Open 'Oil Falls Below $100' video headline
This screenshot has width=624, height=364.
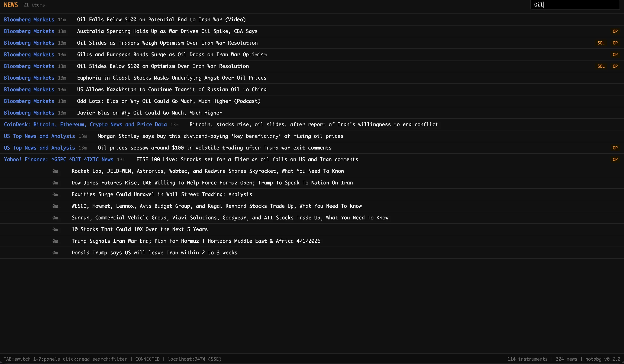tap(161, 19)
